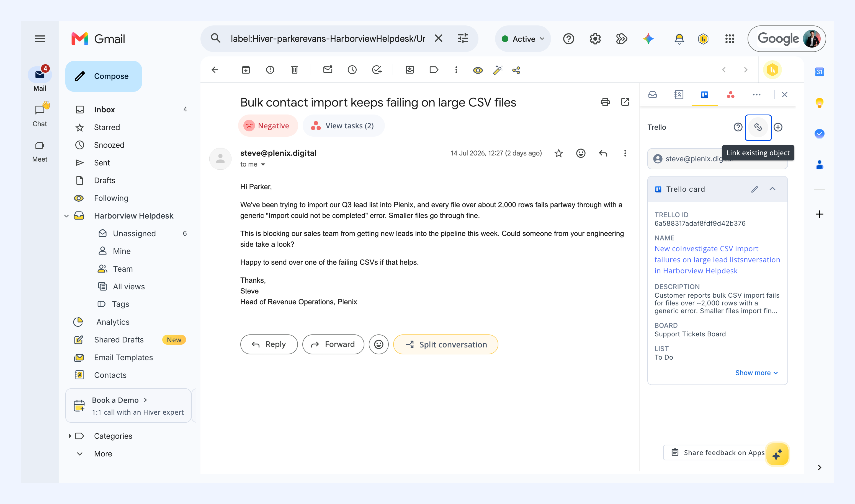The image size is (855, 504).
Task: Report spam using the exclamation icon
Action: pos(270,70)
